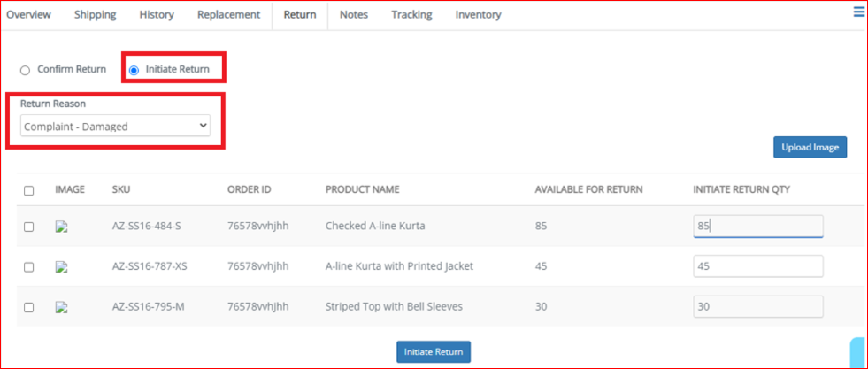Click the return qty field showing 30

(757, 306)
